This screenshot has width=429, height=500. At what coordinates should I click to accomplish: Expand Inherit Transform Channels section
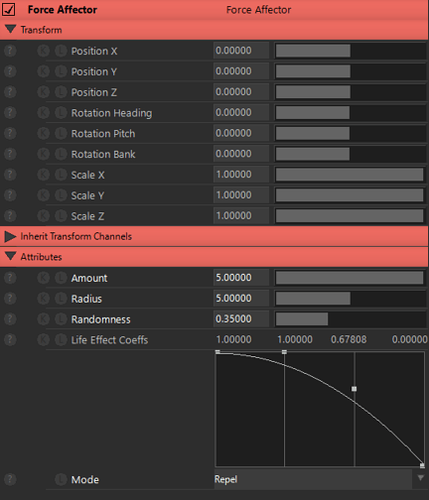pyautogui.click(x=10, y=236)
